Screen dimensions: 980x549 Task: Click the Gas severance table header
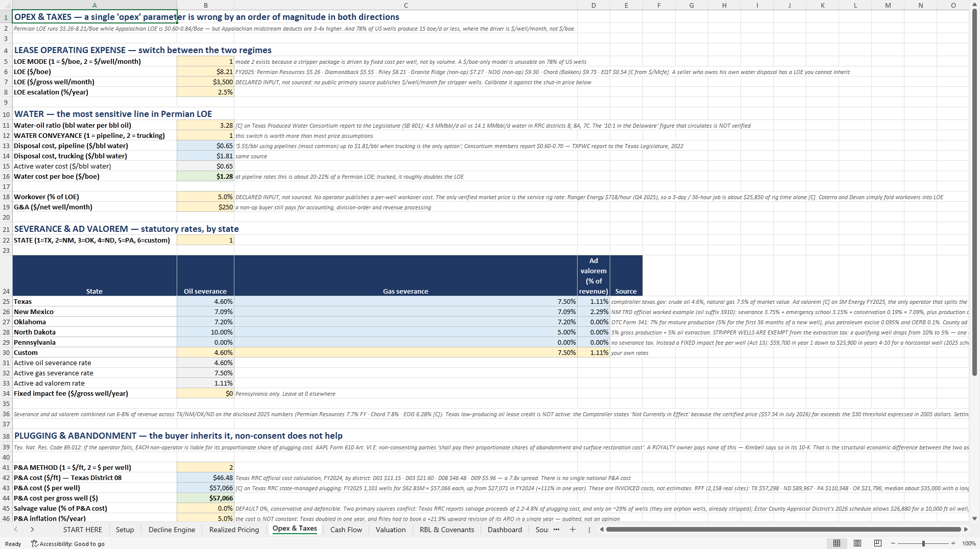click(405, 276)
